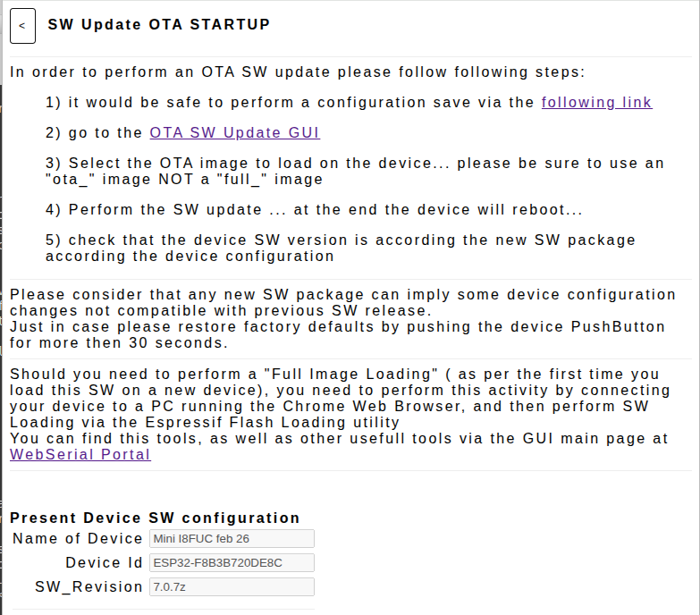Click step 5 about checking SW version
The width and height of the screenshot is (700, 615).
click(x=340, y=248)
